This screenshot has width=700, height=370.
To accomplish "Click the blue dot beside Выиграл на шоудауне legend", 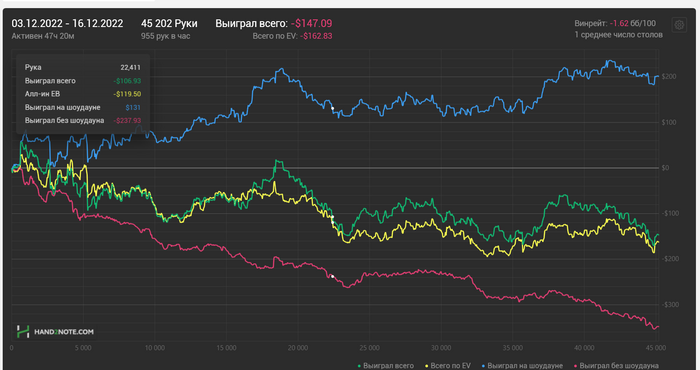I will click(483, 366).
